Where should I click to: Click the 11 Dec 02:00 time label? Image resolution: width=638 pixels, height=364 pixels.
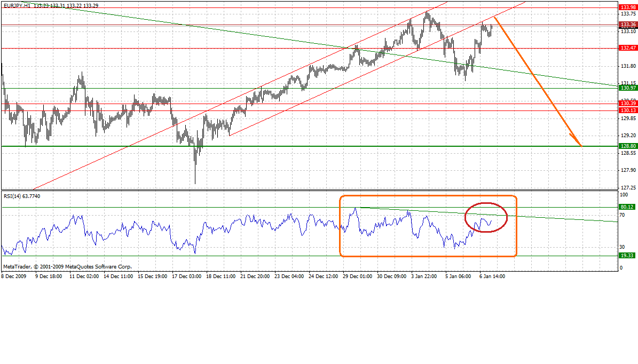click(x=84, y=276)
